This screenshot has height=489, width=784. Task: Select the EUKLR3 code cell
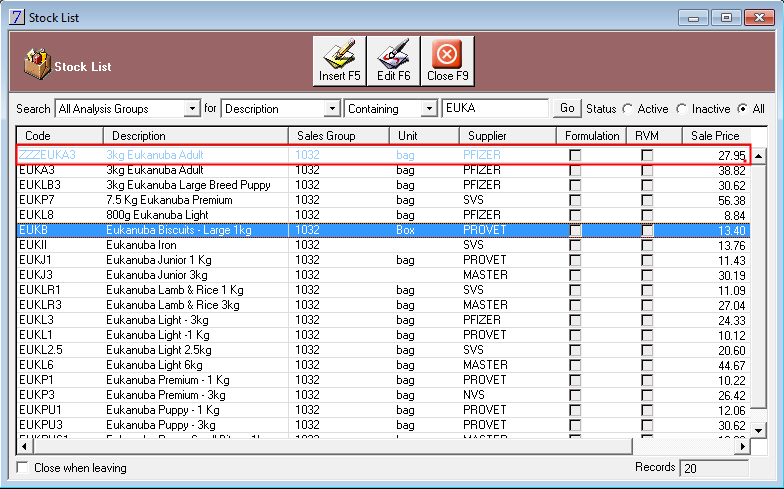40,305
